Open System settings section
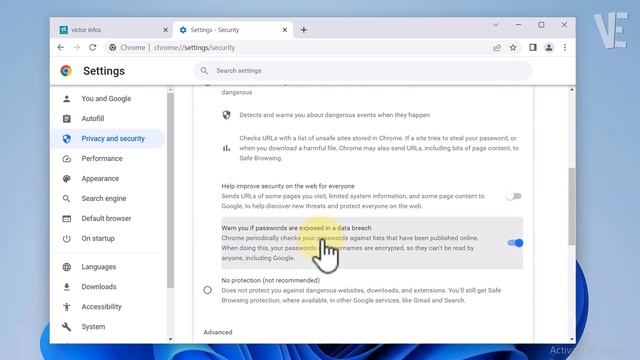 (x=108, y=327)
